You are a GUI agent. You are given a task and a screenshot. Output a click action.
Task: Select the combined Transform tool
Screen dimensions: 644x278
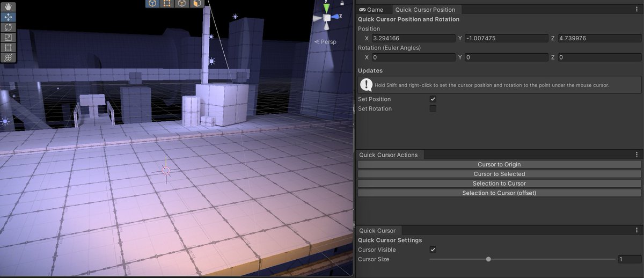click(x=9, y=58)
